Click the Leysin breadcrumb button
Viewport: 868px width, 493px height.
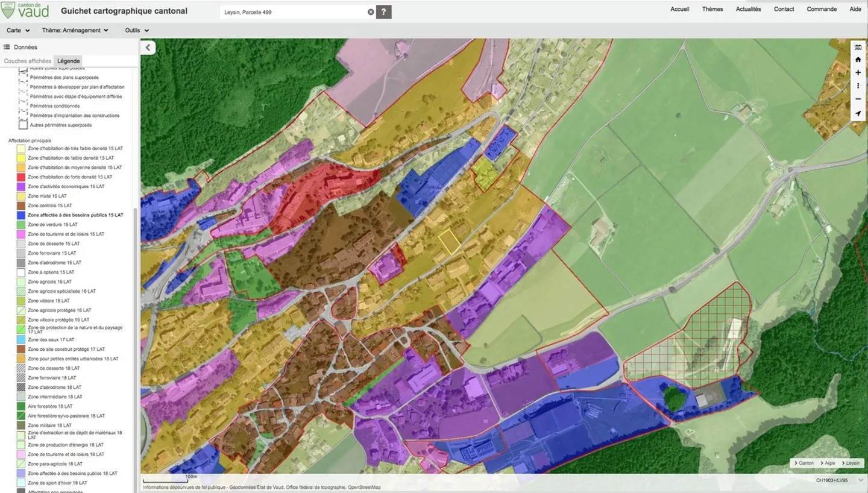[851, 463]
